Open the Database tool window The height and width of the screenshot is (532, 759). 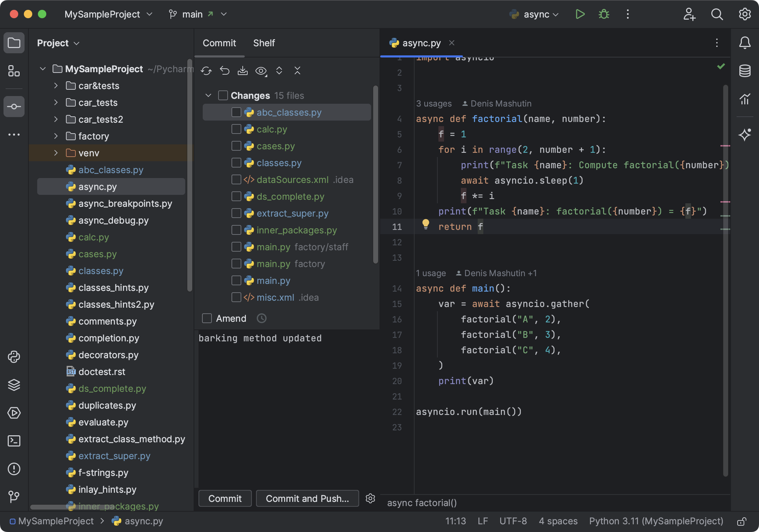click(x=745, y=71)
